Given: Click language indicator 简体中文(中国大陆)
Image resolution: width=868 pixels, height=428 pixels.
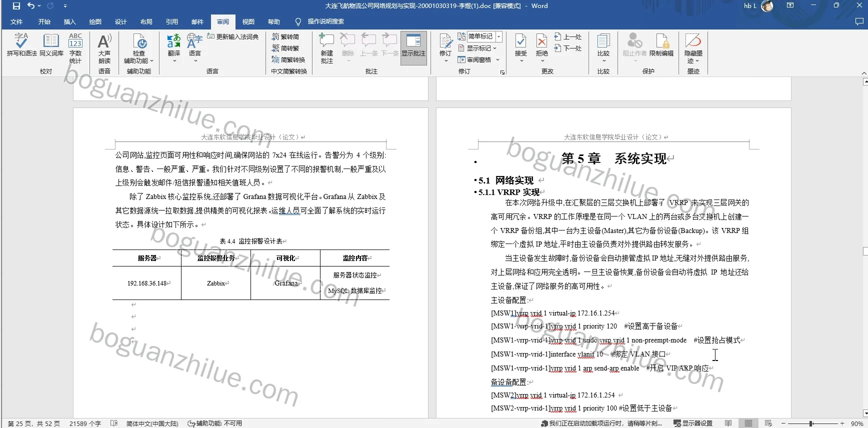Looking at the screenshot, I should (x=152, y=423).
